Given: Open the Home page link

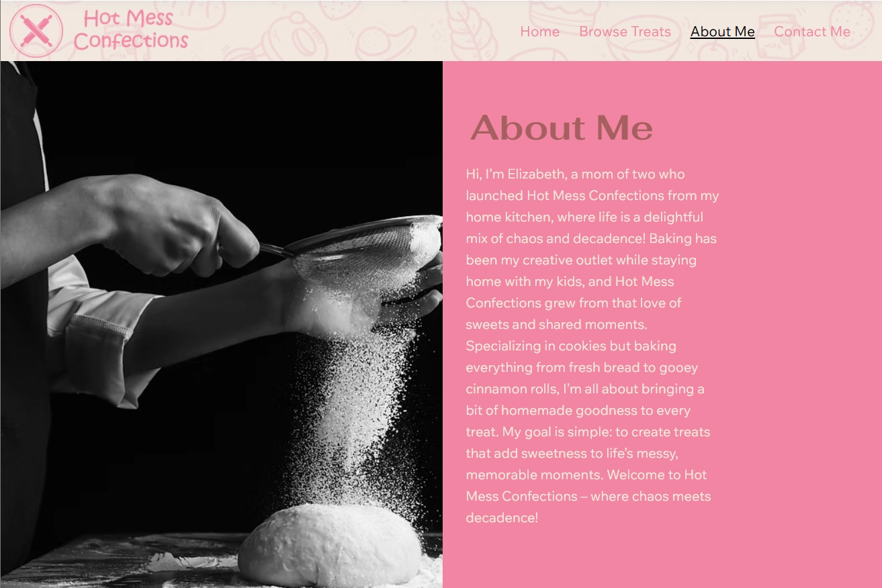Looking at the screenshot, I should tap(539, 32).
